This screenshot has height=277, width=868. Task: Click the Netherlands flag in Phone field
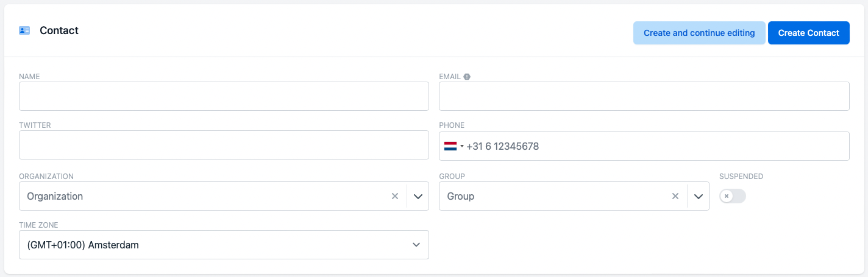pos(450,146)
